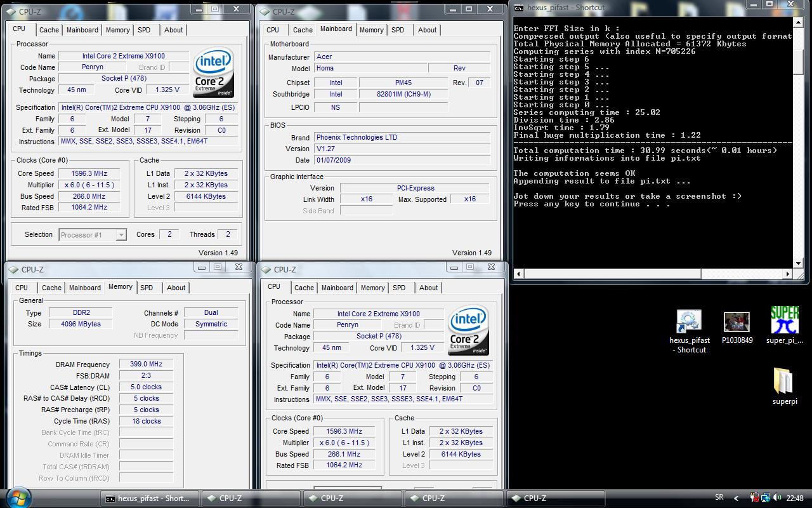Open About tab in upper CPU-Z processor window

[174, 30]
